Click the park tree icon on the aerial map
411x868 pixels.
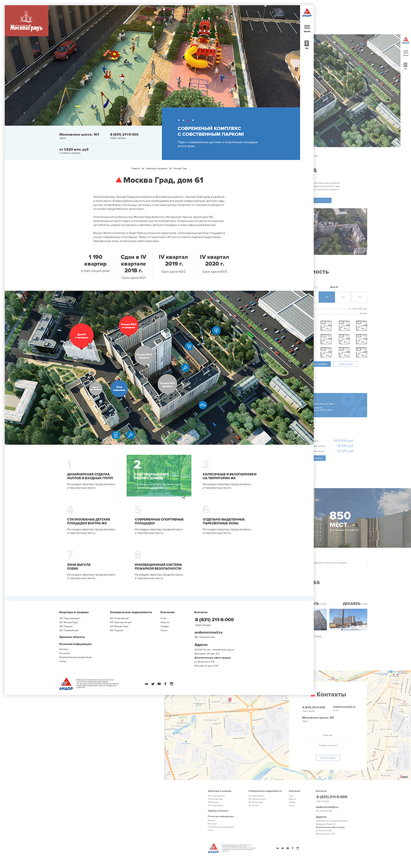[216, 330]
